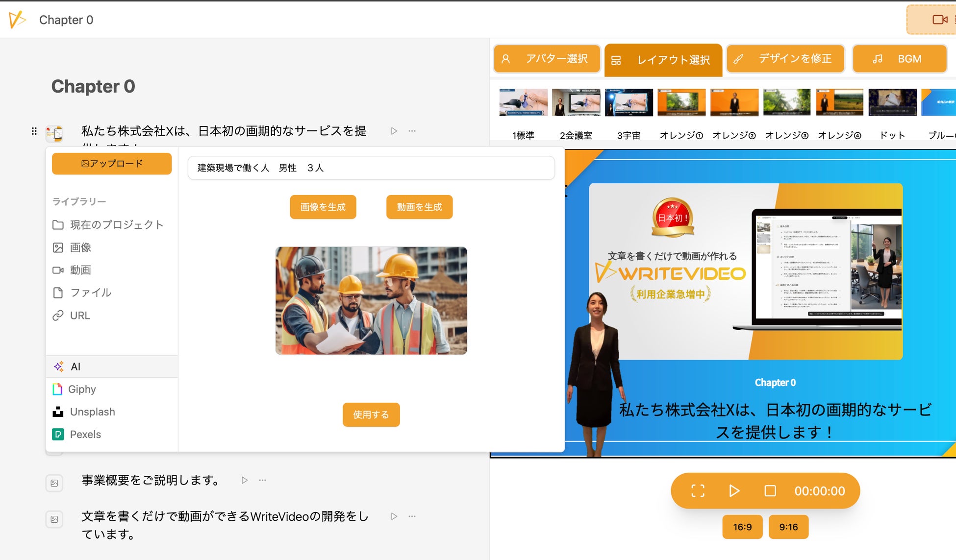The image size is (956, 560).
Task: Click the drag handle beside first scene
Action: (x=34, y=131)
